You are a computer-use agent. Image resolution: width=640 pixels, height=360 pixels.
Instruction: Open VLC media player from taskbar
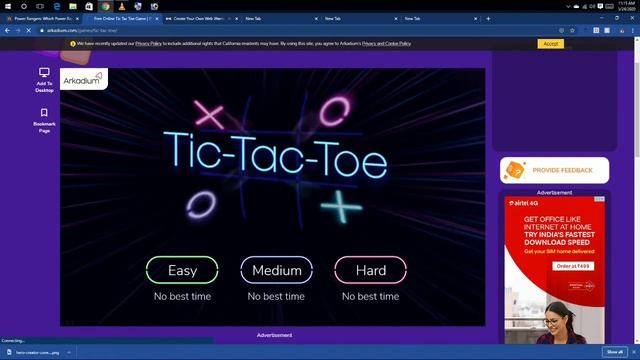(122, 6)
